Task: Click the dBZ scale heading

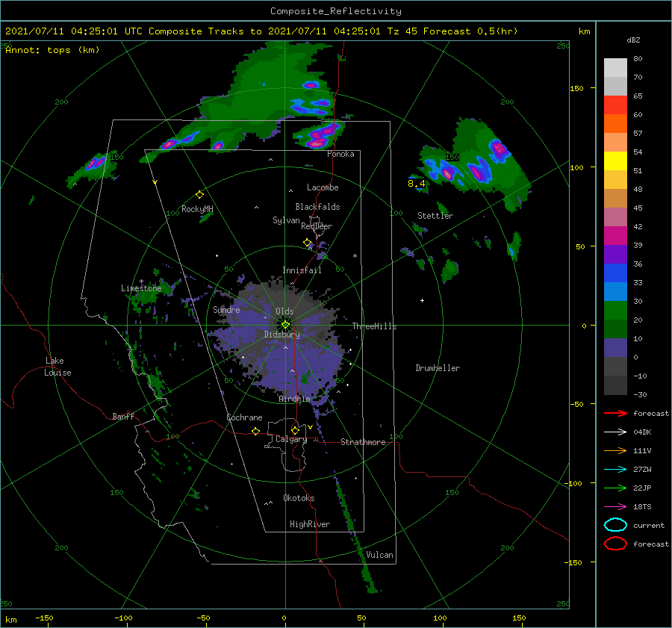Action: (633, 40)
